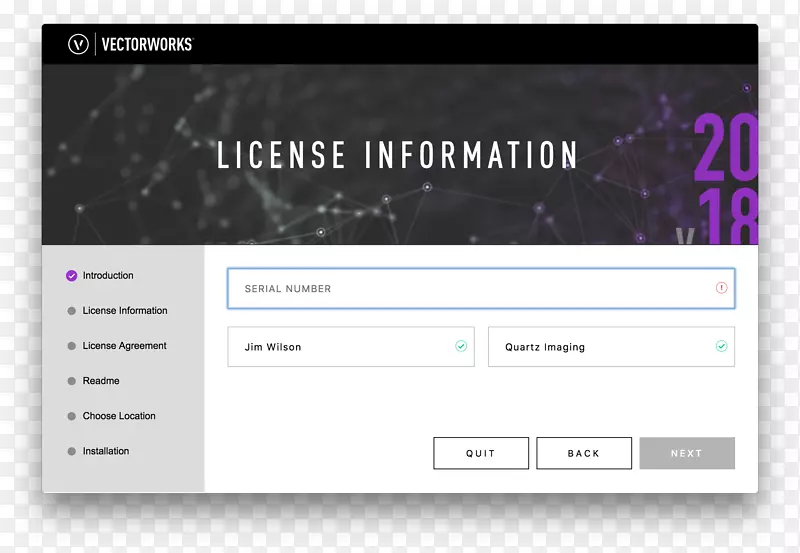800x553 pixels.
Task: Click the gray bullet beside Readme
Action: click(x=71, y=381)
